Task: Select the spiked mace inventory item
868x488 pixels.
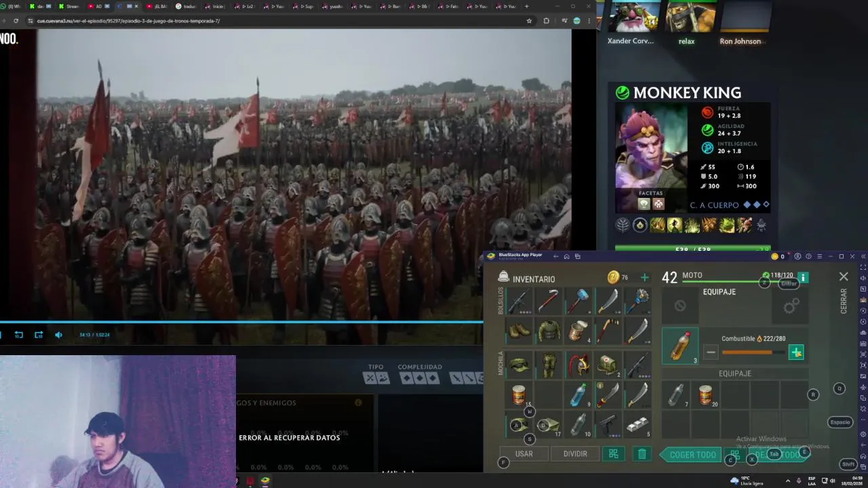Action: [x=638, y=301]
